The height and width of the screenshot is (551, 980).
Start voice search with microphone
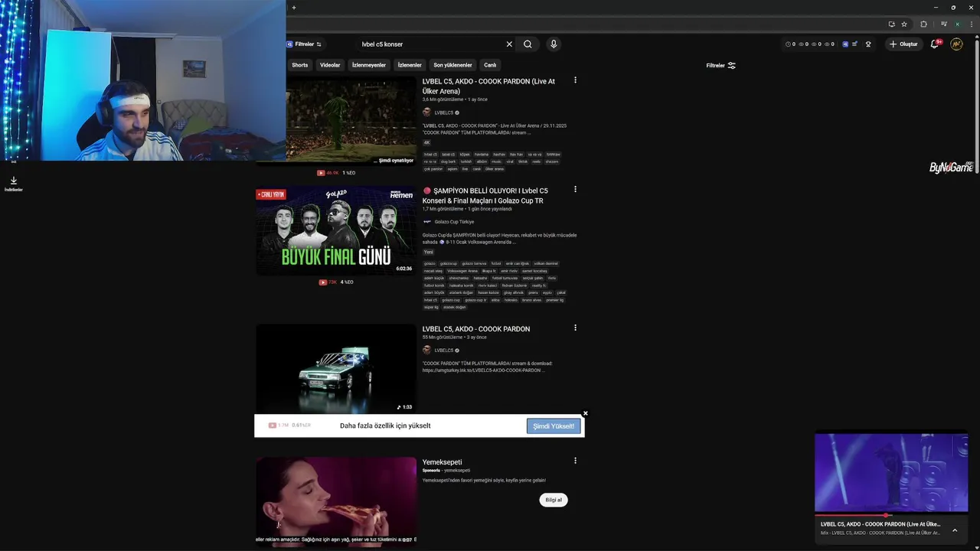tap(554, 44)
